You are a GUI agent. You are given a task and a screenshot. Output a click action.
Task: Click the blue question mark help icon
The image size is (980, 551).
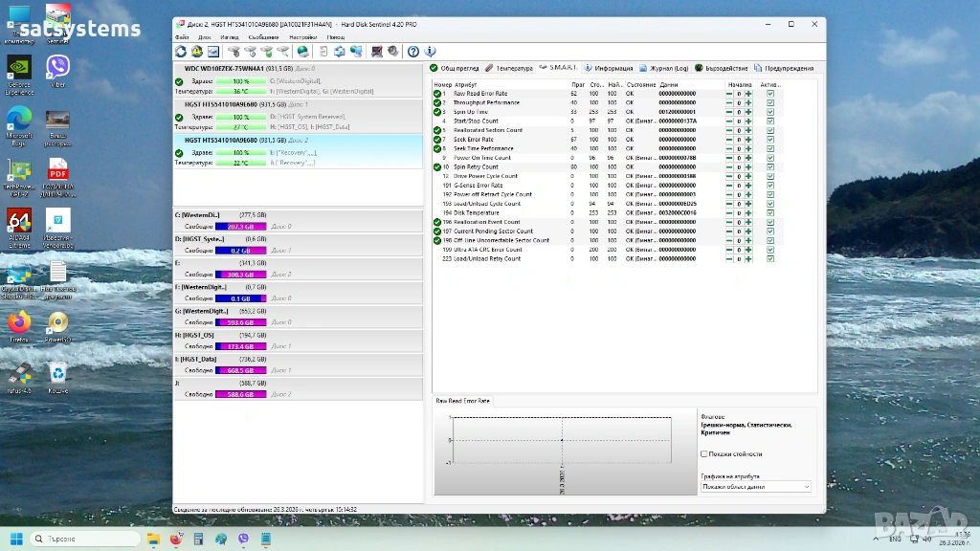pyautogui.click(x=413, y=52)
